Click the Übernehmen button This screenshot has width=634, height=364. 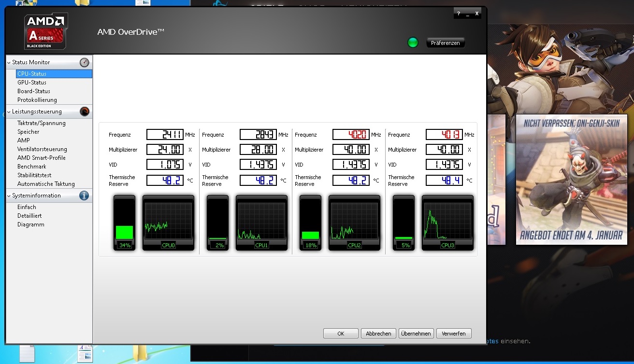416,334
